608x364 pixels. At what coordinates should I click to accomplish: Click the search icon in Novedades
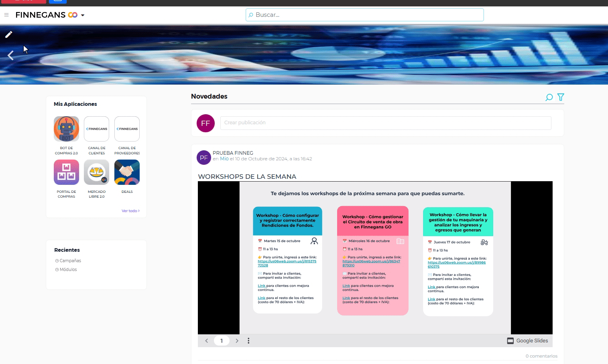[x=549, y=97]
